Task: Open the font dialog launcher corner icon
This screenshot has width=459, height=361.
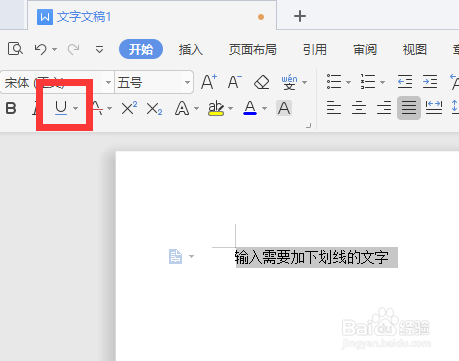Action: [x=309, y=126]
